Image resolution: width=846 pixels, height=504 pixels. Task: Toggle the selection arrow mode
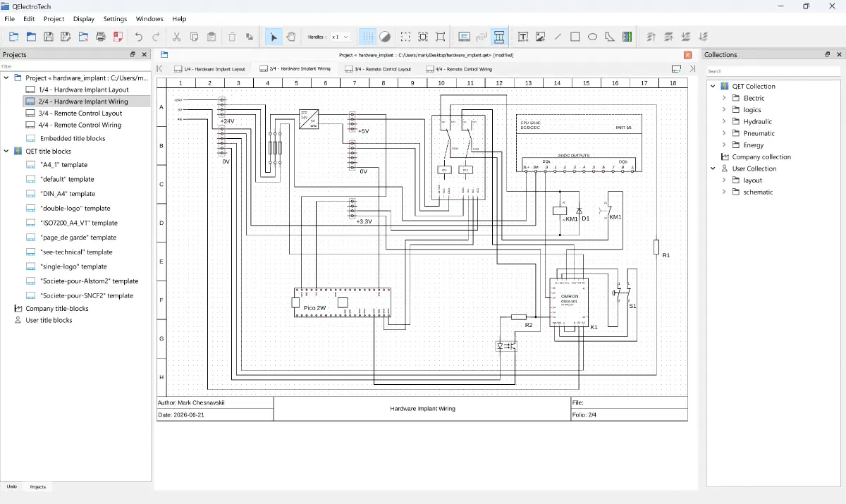[x=274, y=37]
